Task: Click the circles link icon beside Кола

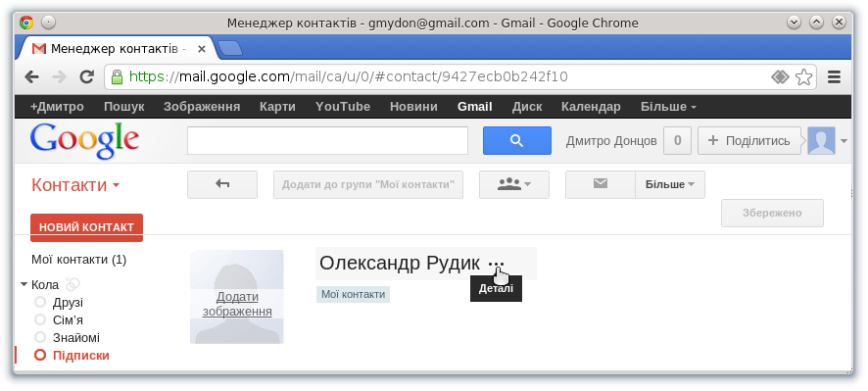Action: pos(72,284)
